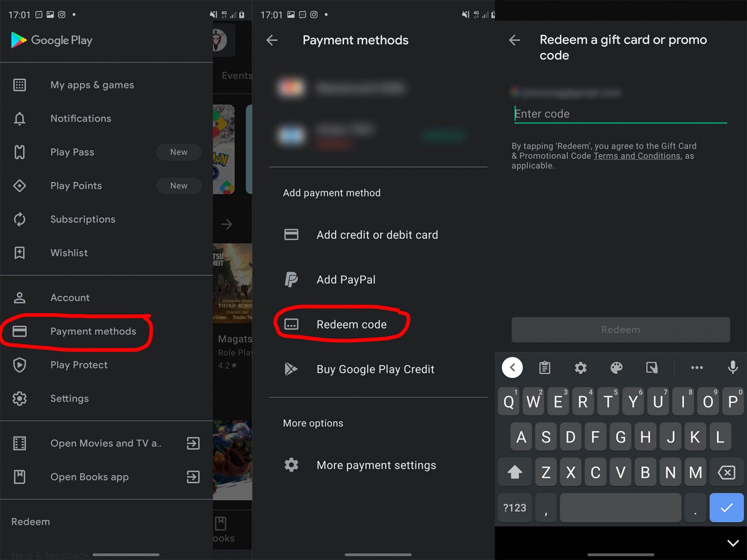This screenshot has width=747, height=560.
Task: Open the keyboard clipboard icon
Action: [x=544, y=367]
